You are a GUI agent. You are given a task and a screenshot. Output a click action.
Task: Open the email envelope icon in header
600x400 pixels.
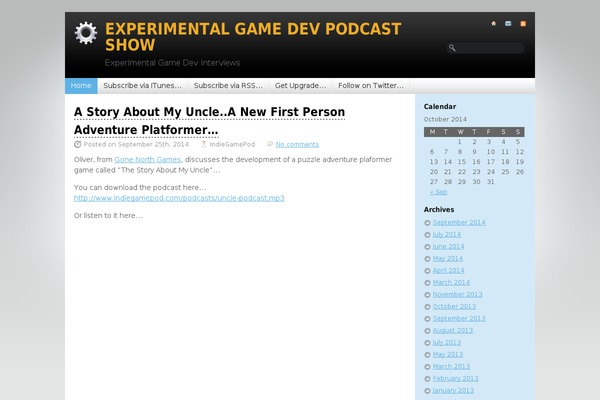click(x=508, y=24)
